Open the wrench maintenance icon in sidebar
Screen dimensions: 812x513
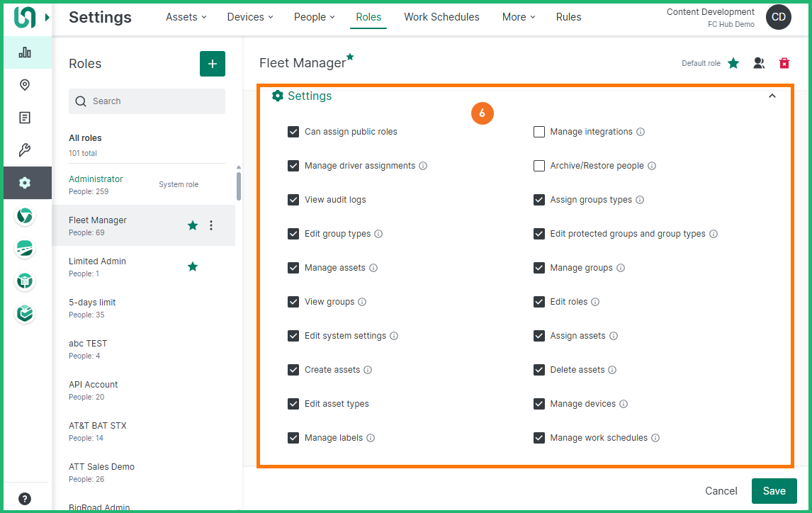[25, 150]
